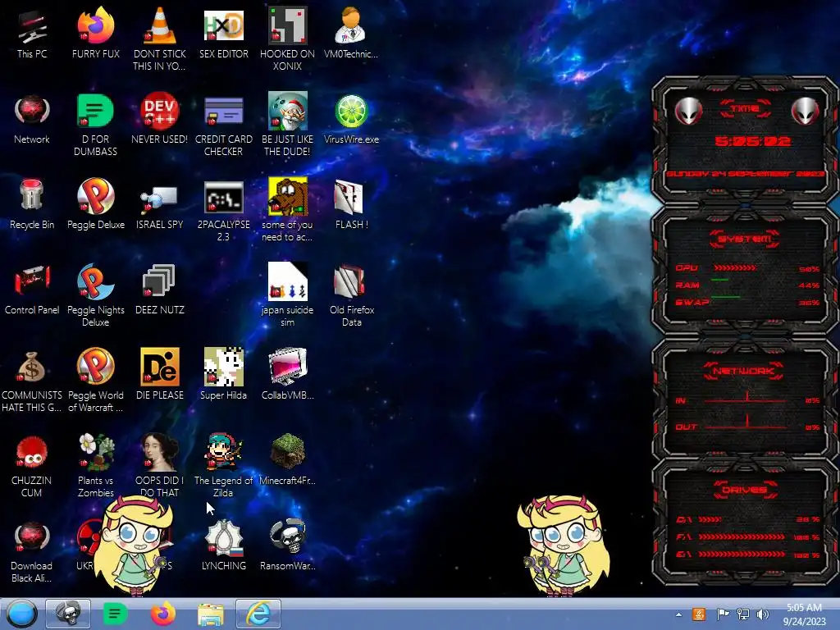
Task: Open Action Center flag tray icon
Action: pyautogui.click(x=723, y=614)
